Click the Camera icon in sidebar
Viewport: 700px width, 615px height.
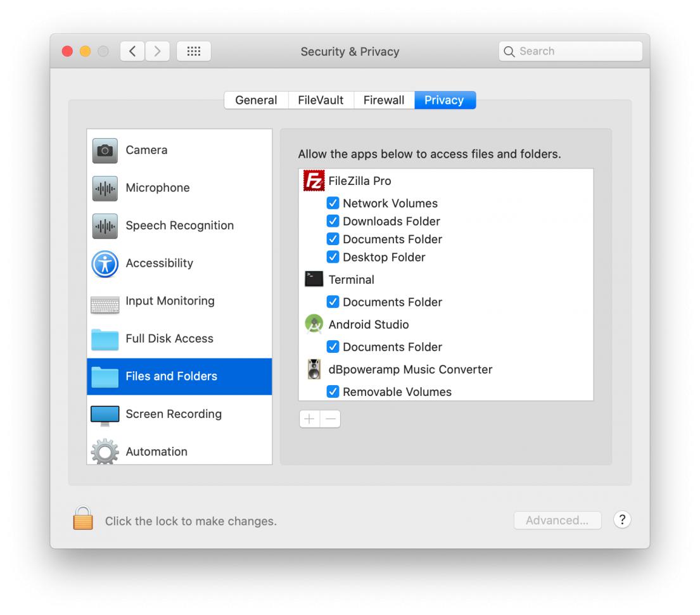click(105, 151)
